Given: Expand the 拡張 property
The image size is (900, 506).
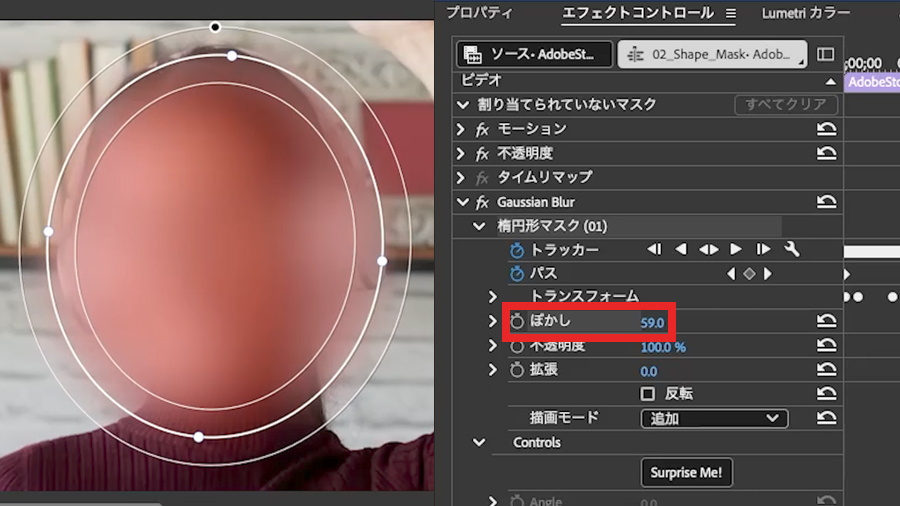Looking at the screenshot, I should click(492, 369).
